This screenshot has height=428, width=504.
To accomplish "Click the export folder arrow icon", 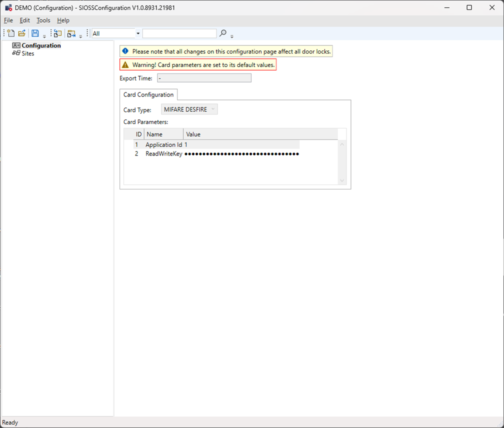I will (x=71, y=33).
